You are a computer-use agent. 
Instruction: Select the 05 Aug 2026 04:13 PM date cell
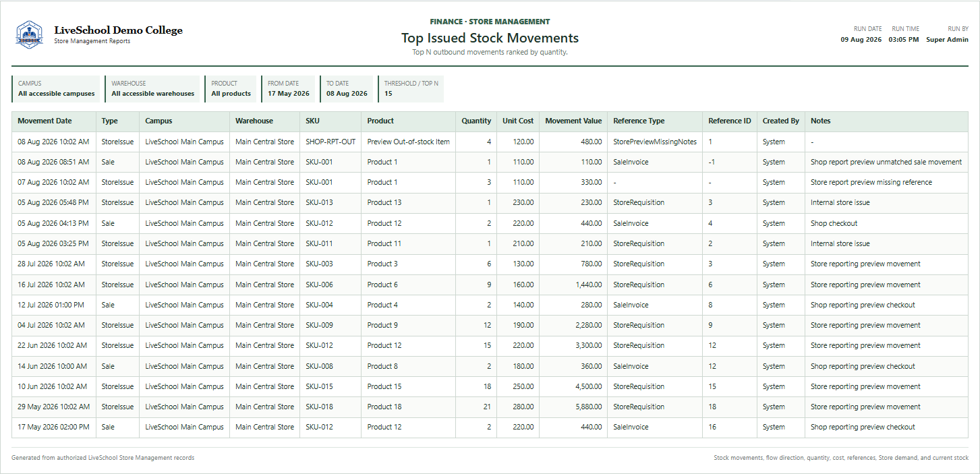(x=54, y=224)
